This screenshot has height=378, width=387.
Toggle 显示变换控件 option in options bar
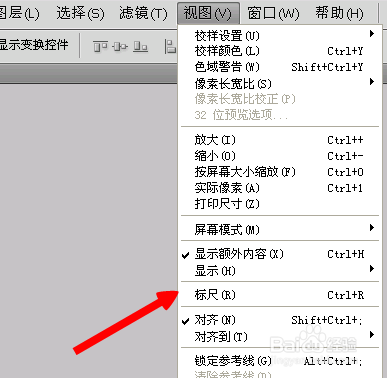[34, 45]
